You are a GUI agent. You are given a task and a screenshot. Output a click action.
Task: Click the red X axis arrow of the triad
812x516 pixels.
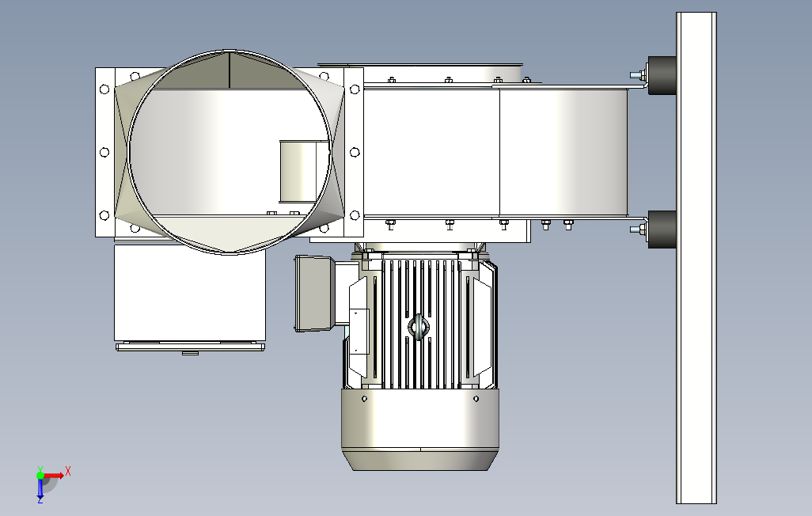tap(55, 475)
